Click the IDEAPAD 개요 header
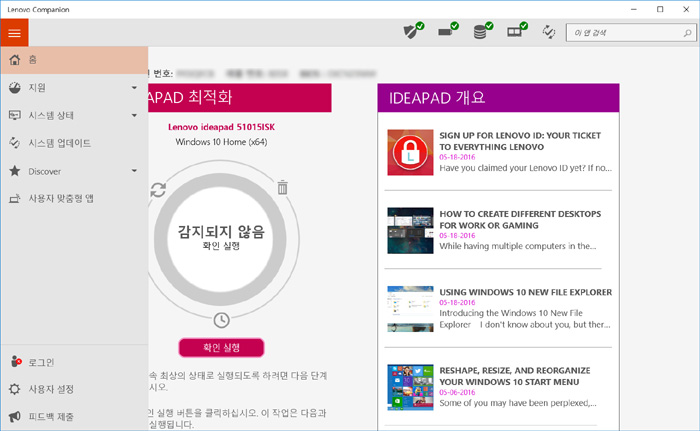 [x=498, y=98]
